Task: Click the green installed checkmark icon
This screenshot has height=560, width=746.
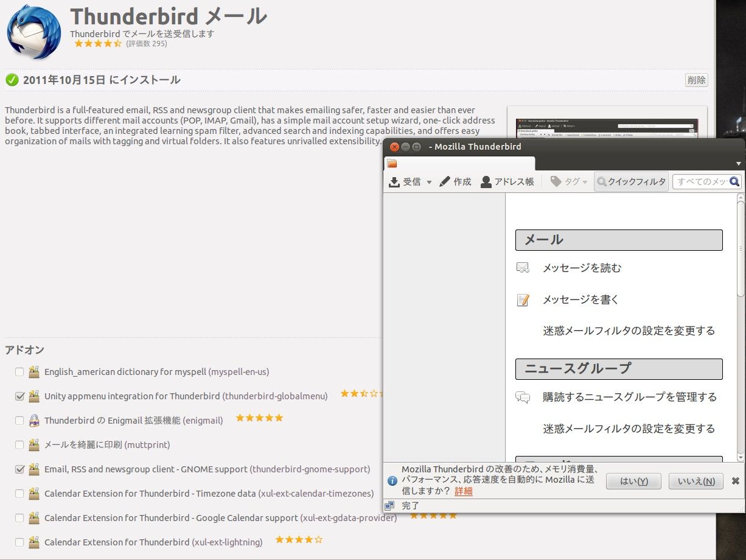Action: (x=12, y=80)
